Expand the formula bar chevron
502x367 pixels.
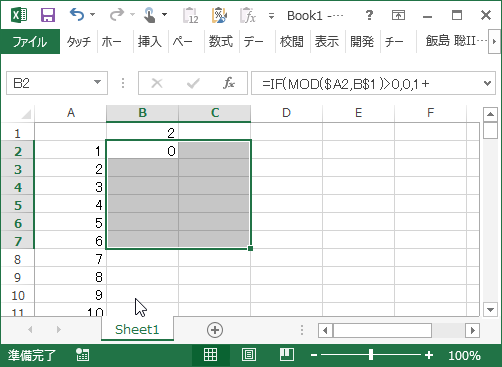(487, 83)
